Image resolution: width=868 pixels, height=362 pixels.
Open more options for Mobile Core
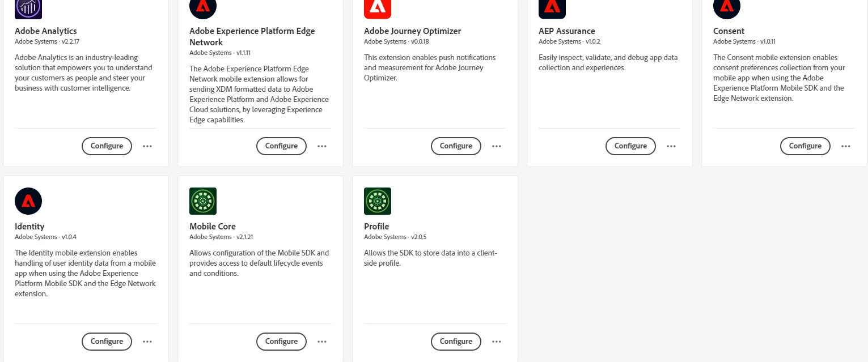[322, 342]
